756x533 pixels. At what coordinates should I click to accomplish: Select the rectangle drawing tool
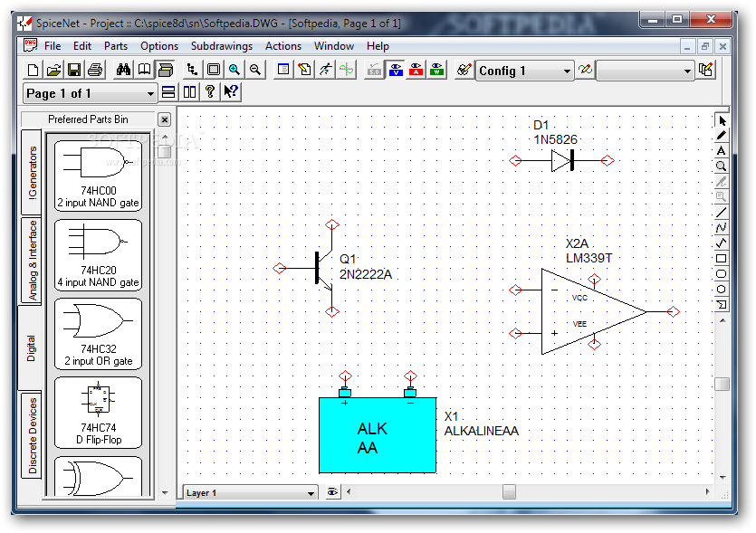(x=722, y=258)
